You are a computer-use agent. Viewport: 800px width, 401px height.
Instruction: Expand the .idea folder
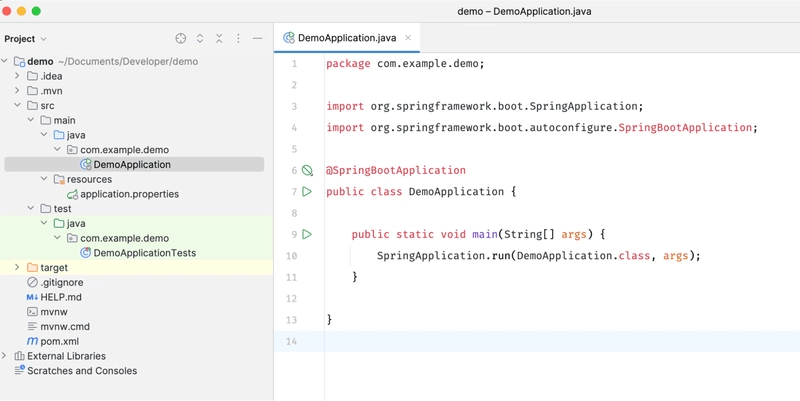pyautogui.click(x=17, y=76)
